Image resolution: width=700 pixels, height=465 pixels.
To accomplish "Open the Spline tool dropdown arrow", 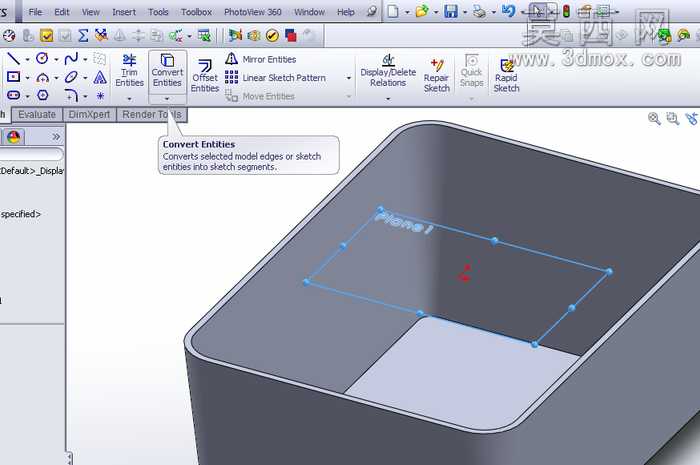I will [x=85, y=59].
